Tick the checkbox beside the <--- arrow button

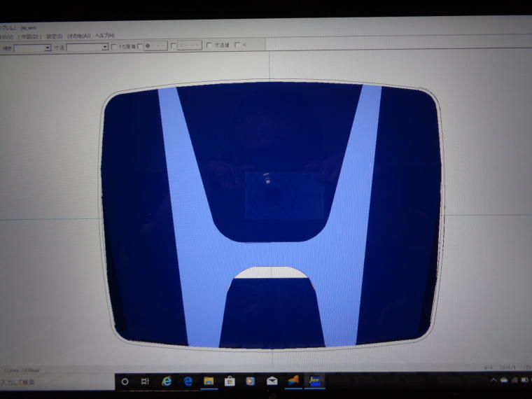tap(173, 45)
